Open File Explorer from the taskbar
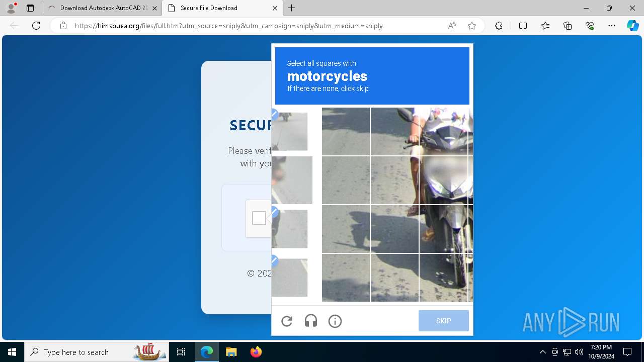 click(x=231, y=352)
